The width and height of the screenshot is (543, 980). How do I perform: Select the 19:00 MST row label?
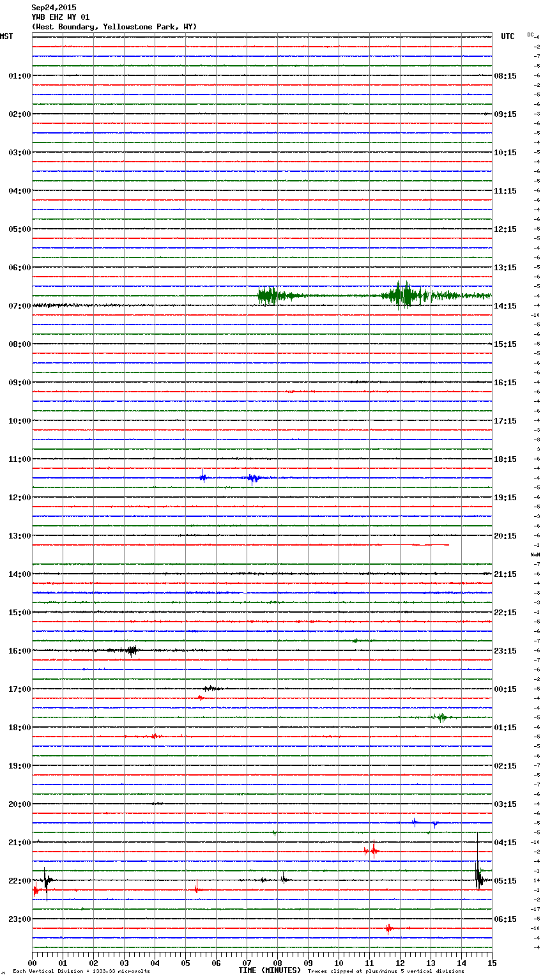click(x=20, y=766)
